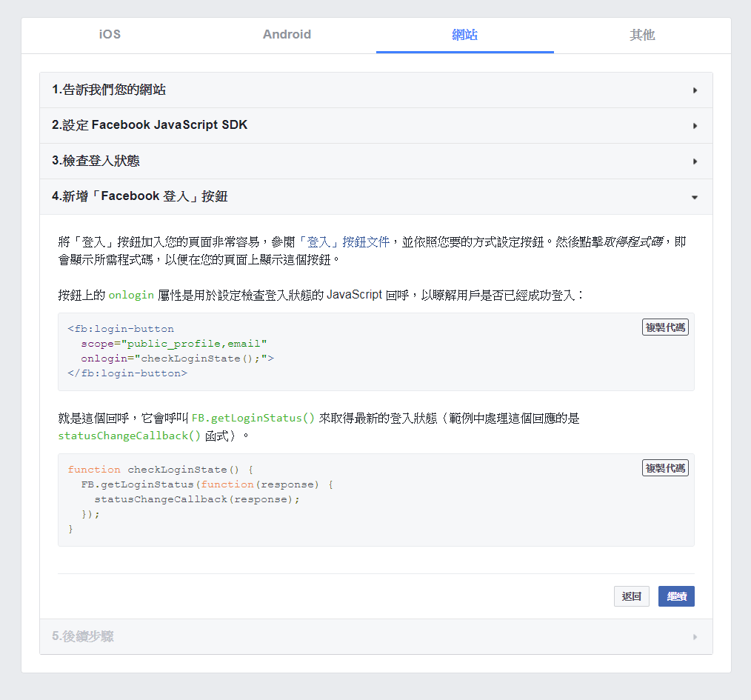Click section title 3.檢查登入狀態
The height and width of the screenshot is (700, 751).
[96, 161]
